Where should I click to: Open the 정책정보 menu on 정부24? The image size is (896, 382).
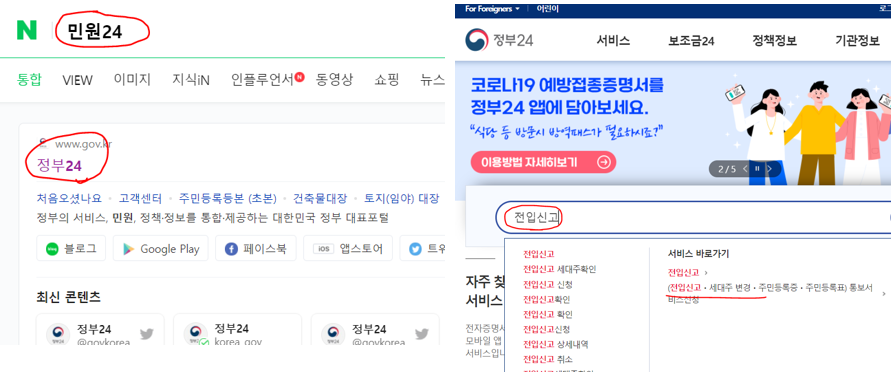point(774,41)
